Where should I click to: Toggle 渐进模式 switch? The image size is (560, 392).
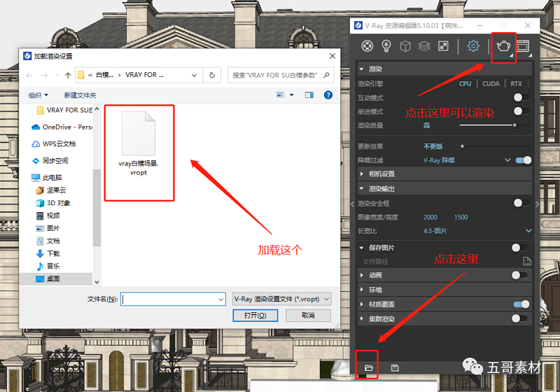[x=521, y=111]
